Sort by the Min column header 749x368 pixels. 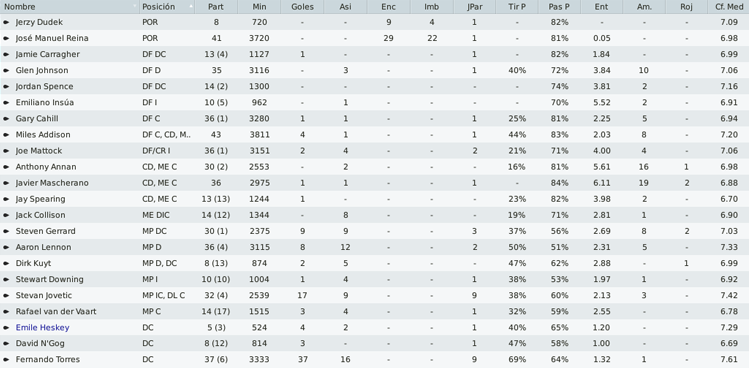(x=259, y=7)
